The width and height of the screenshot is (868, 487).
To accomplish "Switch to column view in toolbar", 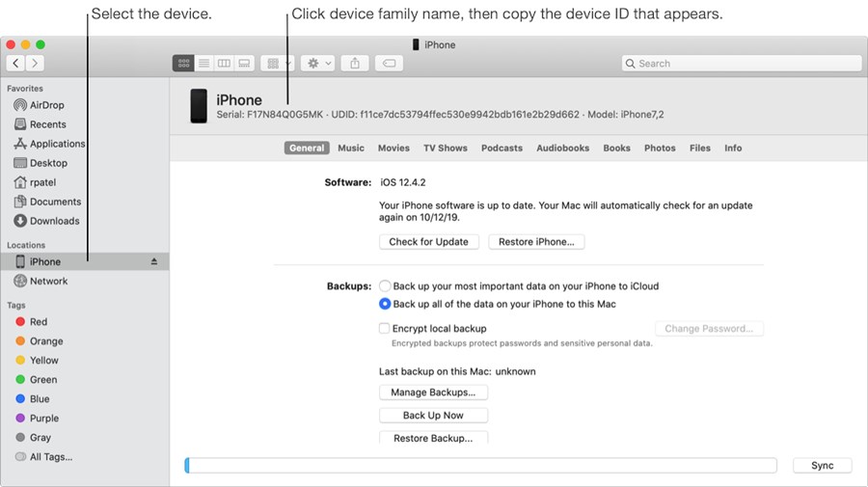I will click(x=224, y=64).
